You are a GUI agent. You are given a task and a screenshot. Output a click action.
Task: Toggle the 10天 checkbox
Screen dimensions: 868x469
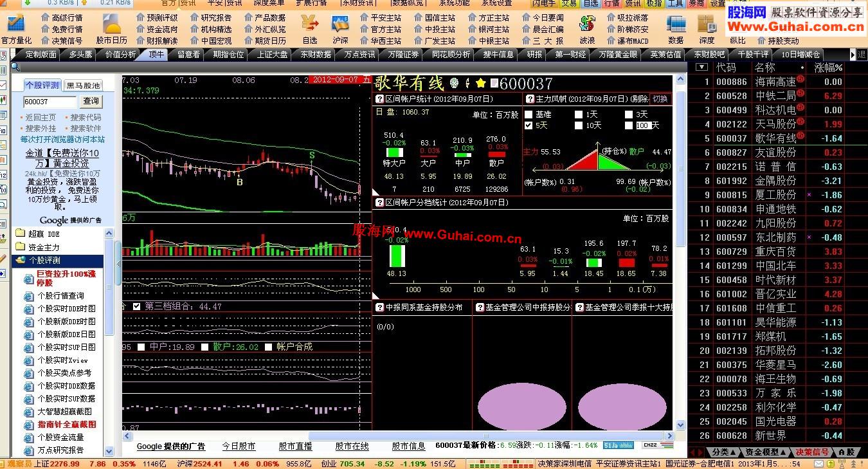click(x=579, y=125)
